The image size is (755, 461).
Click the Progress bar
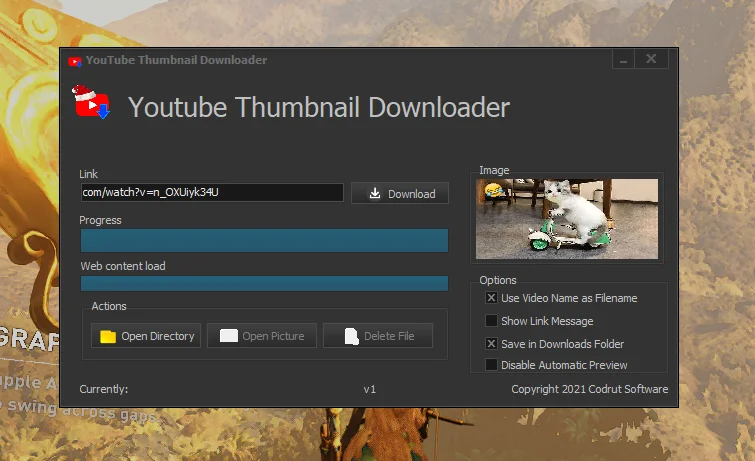(x=264, y=240)
